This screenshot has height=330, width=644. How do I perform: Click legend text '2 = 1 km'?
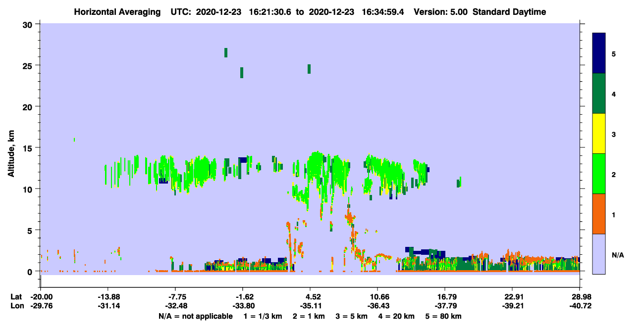tap(309, 316)
